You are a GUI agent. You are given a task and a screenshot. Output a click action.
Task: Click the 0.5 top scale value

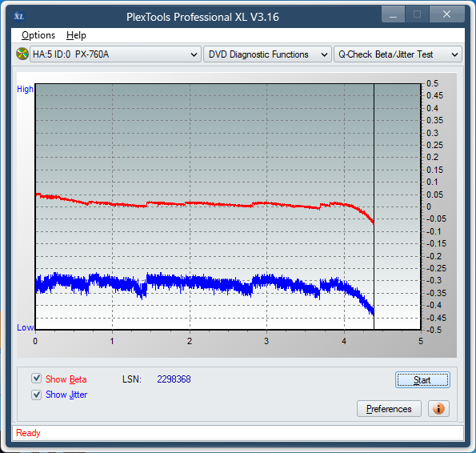[432, 83]
